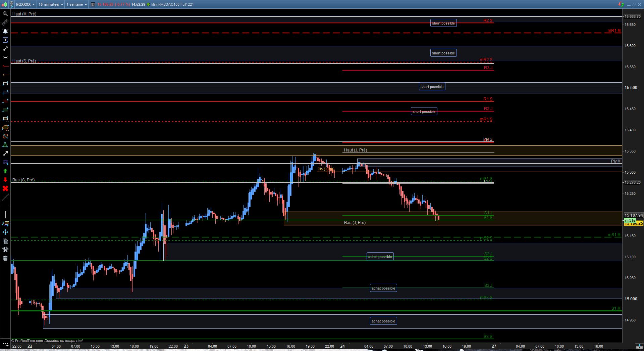This screenshot has height=351, width=644.
Task: Click the day 24 marker on time axis
Action: click(x=342, y=346)
